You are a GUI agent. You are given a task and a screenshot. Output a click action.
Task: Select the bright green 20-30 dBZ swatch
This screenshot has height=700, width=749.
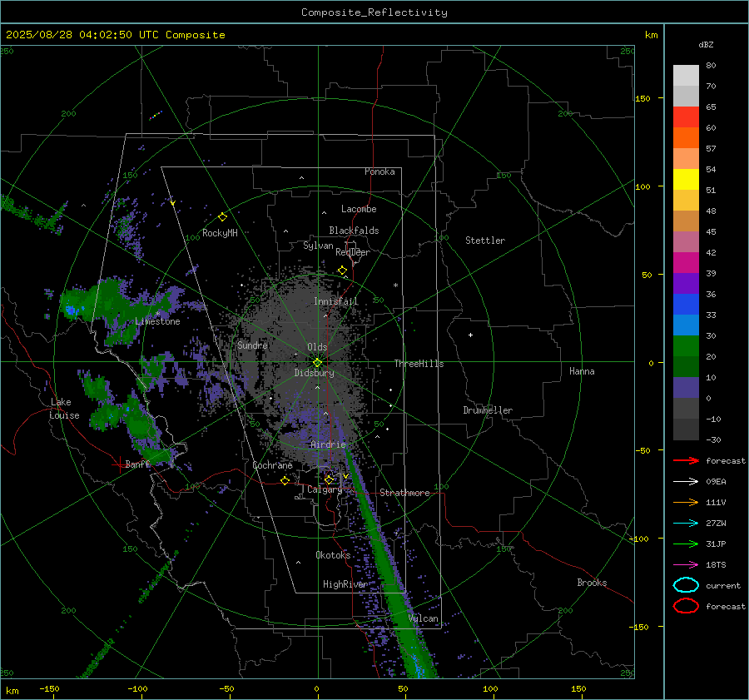click(x=686, y=346)
